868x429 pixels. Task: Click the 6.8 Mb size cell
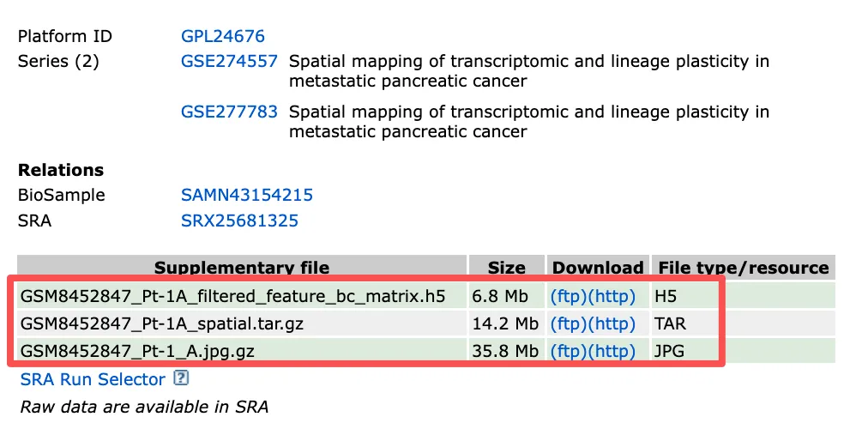(504, 297)
